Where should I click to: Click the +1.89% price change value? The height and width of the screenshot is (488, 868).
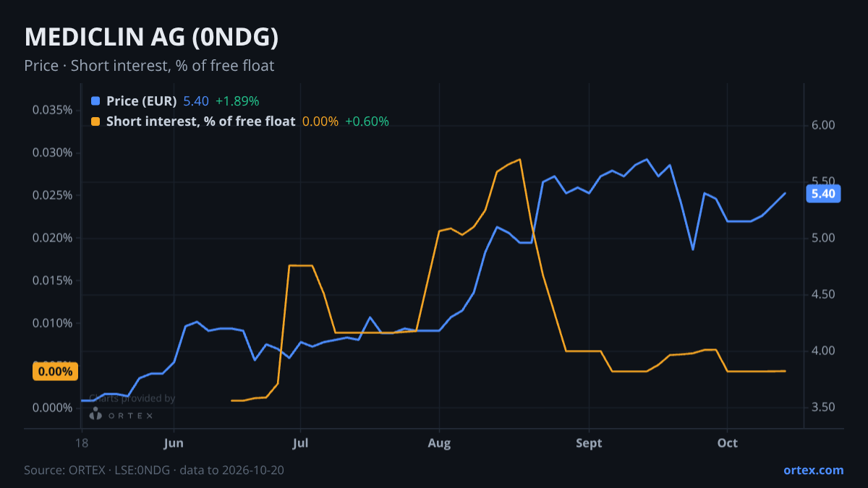237,101
